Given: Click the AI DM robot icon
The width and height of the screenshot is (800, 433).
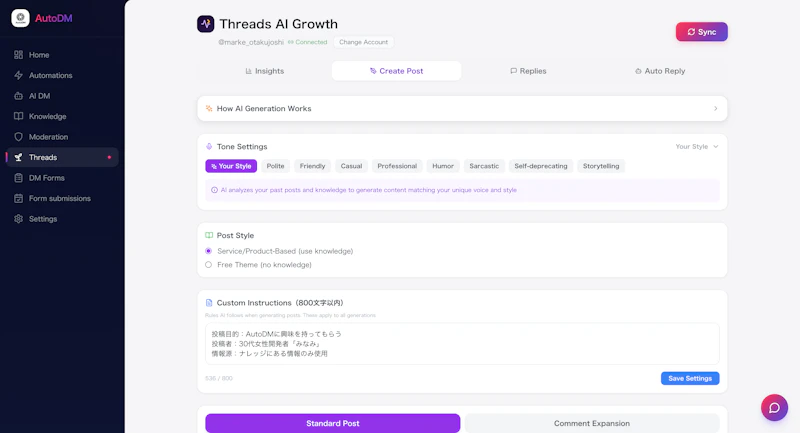Looking at the screenshot, I should click(18, 96).
